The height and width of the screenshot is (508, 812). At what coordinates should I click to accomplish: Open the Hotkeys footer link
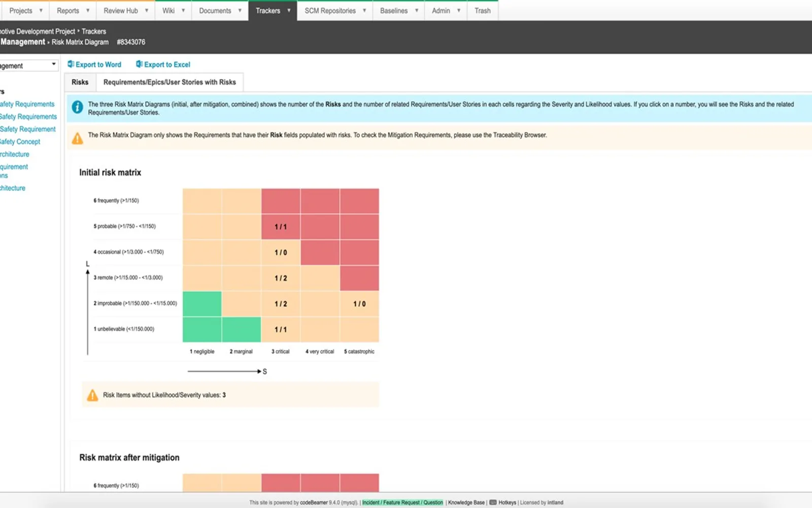tap(507, 502)
